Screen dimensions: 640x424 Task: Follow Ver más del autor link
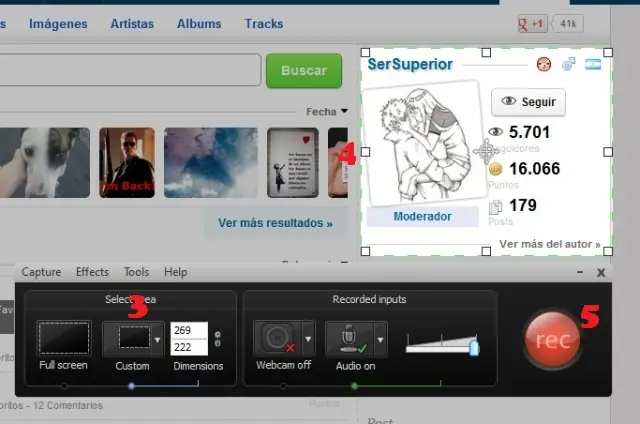point(549,244)
